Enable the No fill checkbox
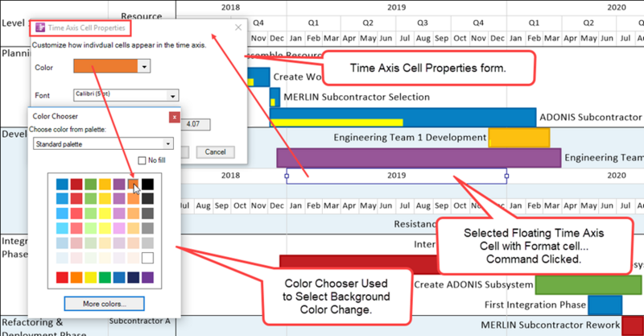This screenshot has width=644, height=336. pyautogui.click(x=142, y=160)
